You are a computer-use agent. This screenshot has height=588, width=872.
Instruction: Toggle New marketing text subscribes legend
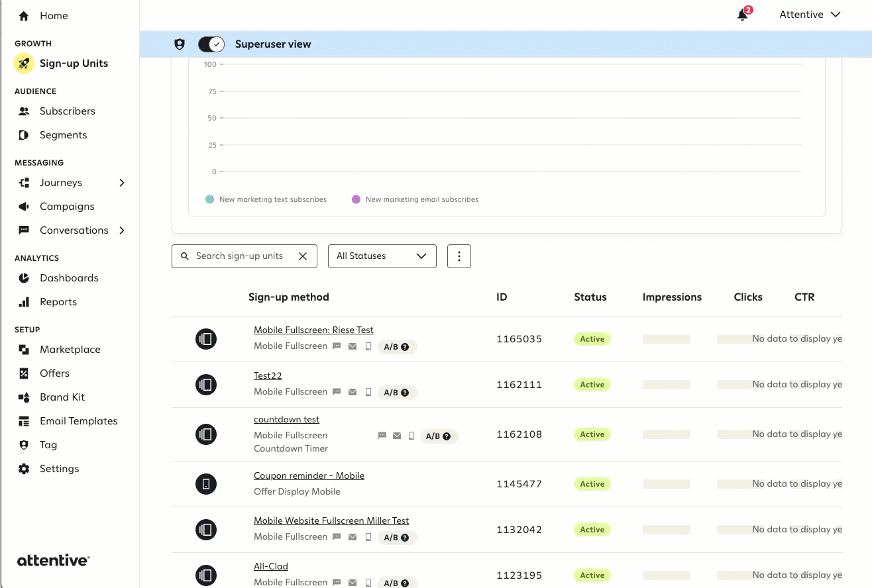(x=266, y=199)
